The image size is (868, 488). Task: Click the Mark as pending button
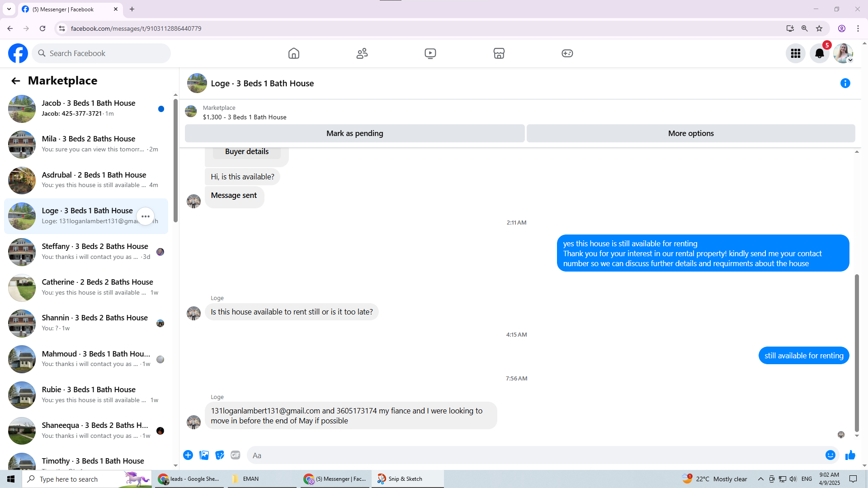coord(355,133)
